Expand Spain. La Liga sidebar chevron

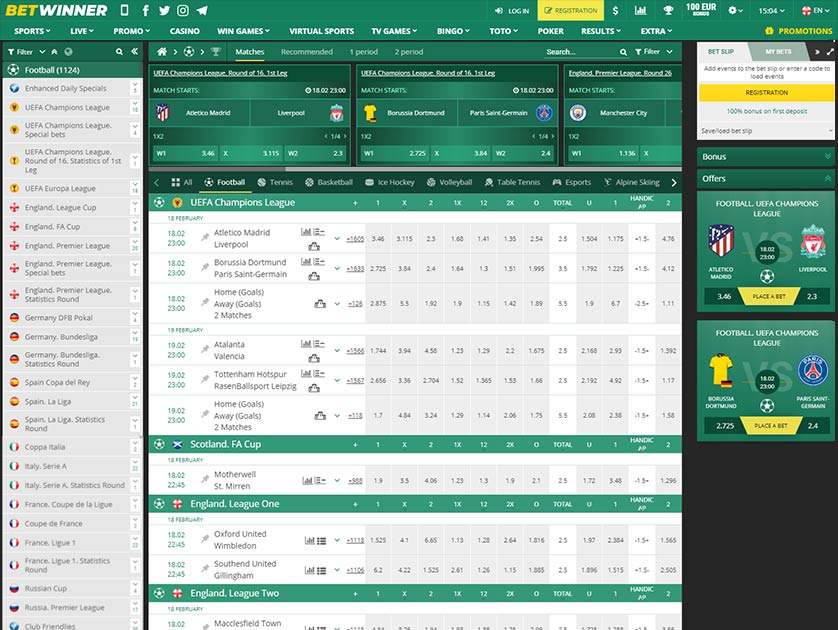pos(135,401)
